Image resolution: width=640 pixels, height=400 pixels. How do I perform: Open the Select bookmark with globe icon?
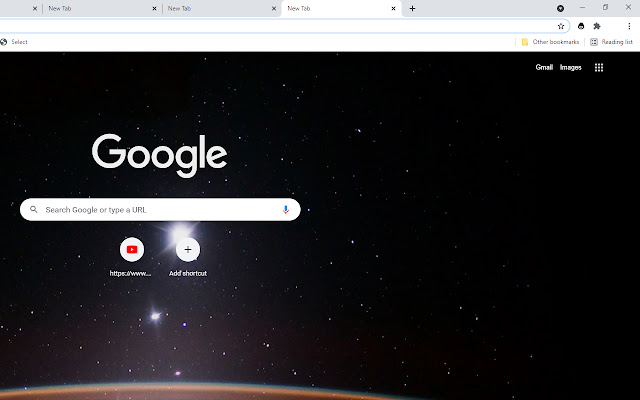point(14,42)
